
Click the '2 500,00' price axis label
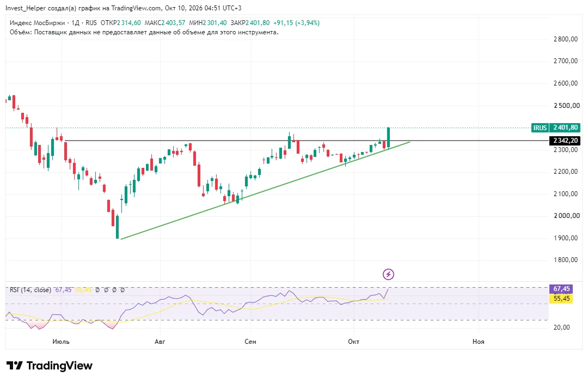(566, 105)
